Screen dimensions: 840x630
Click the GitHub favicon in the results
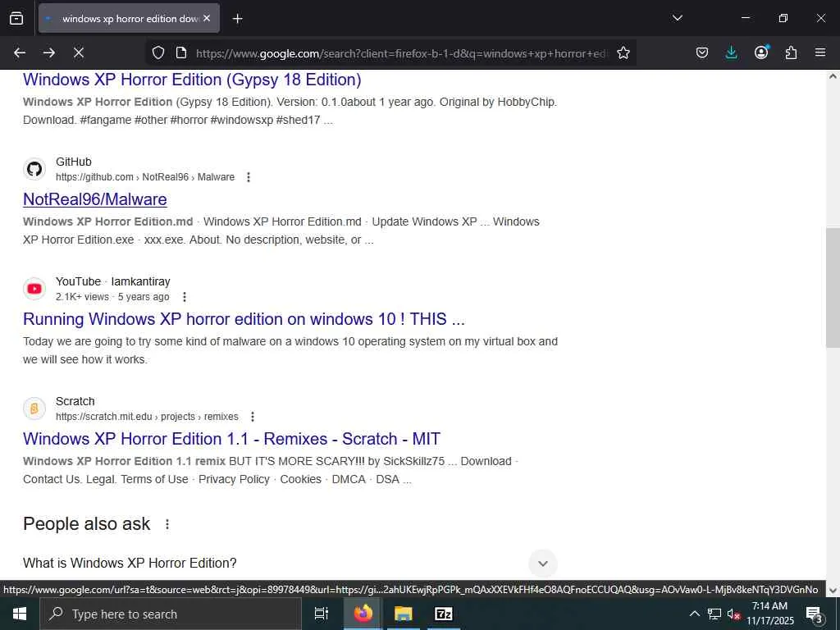coord(34,169)
